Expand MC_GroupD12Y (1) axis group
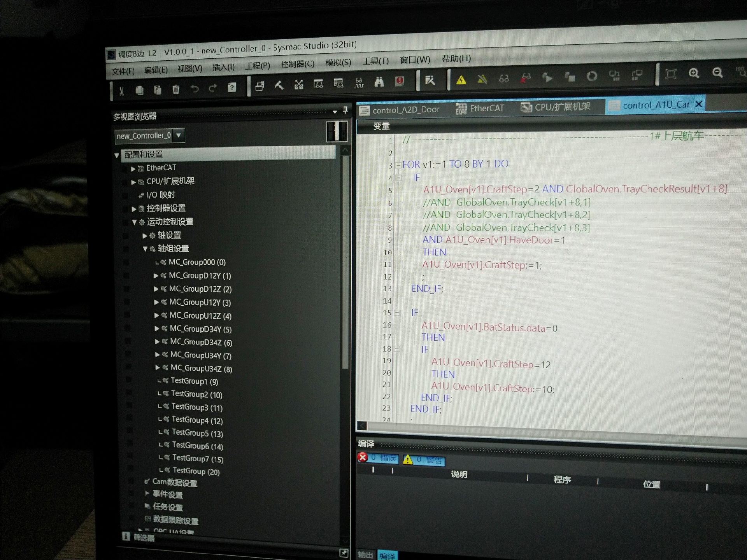This screenshot has height=560, width=747. click(156, 276)
